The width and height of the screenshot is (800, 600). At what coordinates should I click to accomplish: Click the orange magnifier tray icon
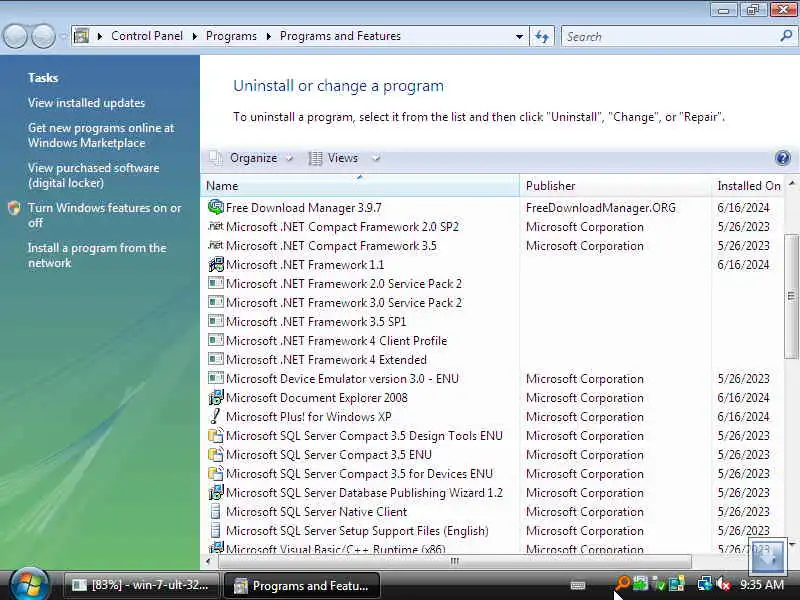pos(622,584)
